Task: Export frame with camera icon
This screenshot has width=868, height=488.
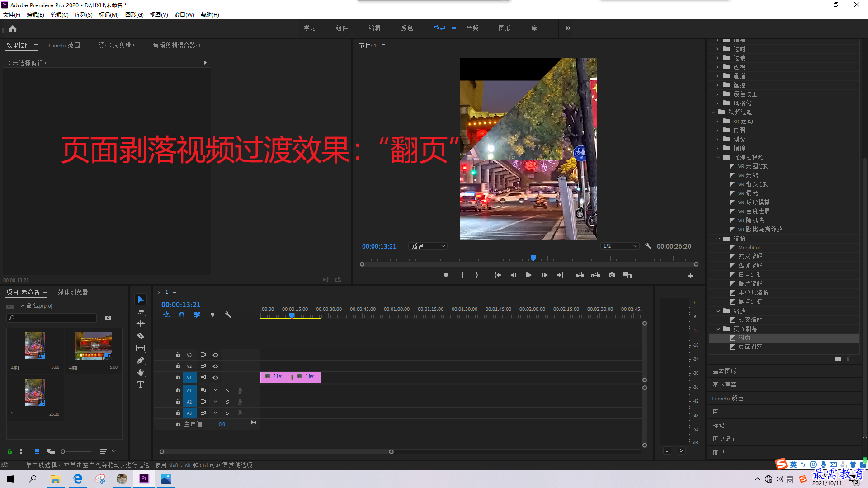Action: pos(612,275)
